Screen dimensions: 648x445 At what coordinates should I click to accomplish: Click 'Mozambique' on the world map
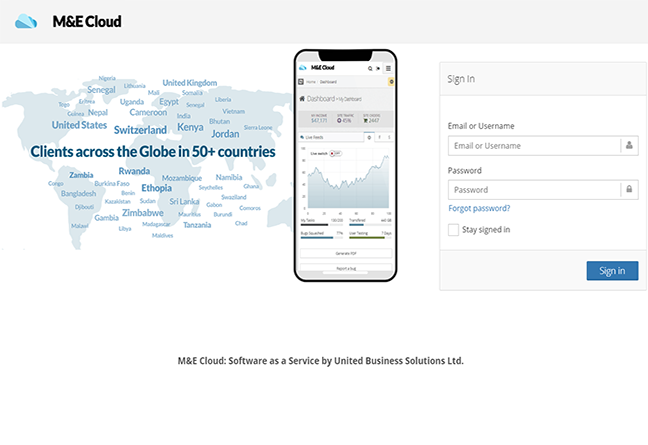pyautogui.click(x=182, y=178)
